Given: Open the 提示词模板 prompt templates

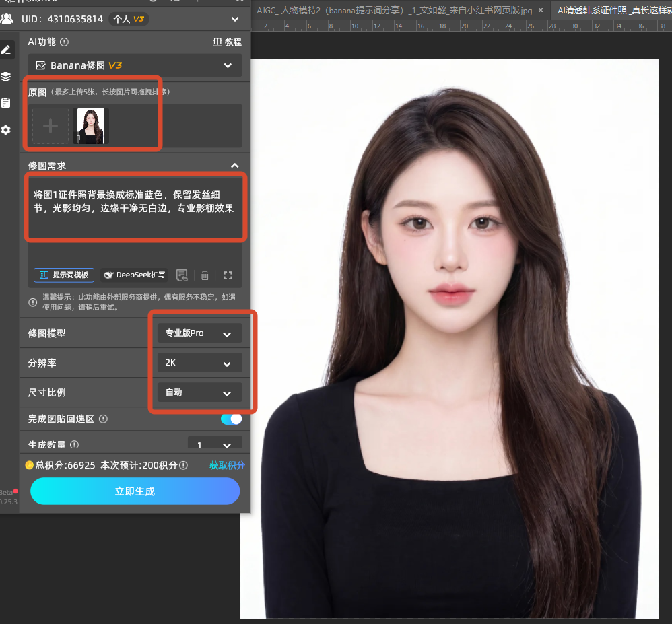Looking at the screenshot, I should click(64, 275).
